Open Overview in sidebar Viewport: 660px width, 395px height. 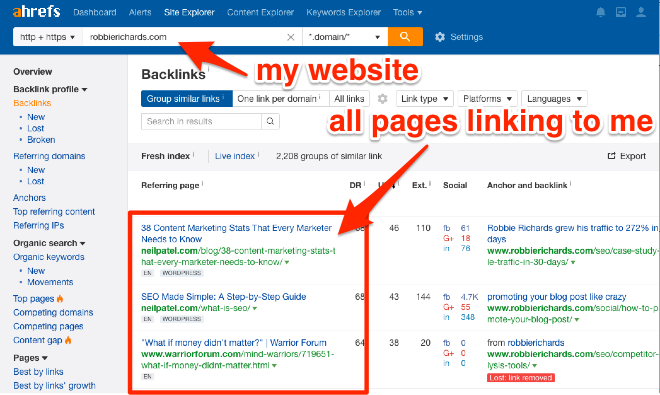coord(32,72)
